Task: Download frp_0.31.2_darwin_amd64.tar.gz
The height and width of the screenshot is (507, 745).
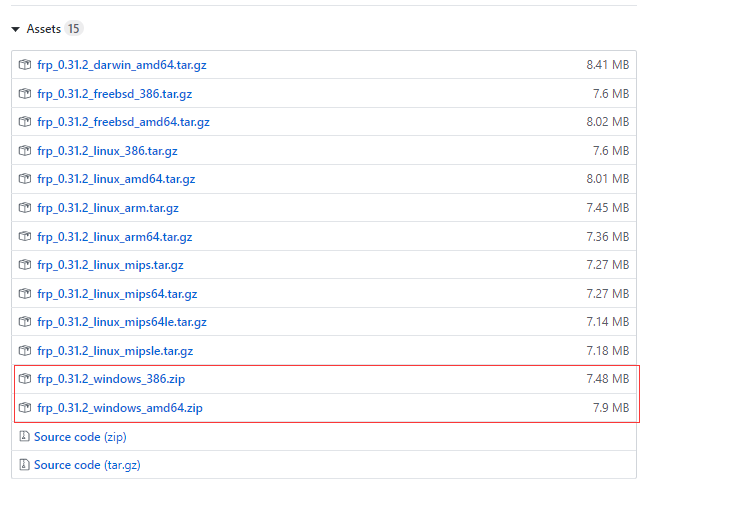Action: point(122,65)
